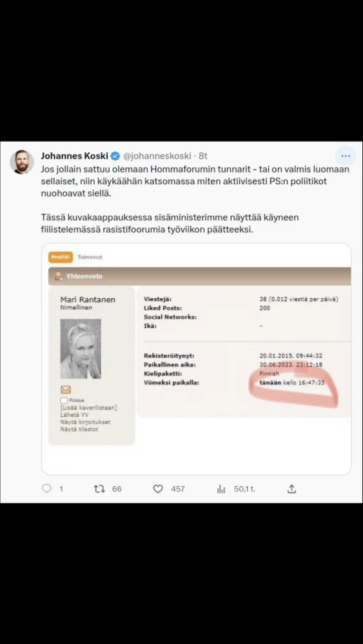Open view analytics bar chart icon
The image size is (363, 644).
coord(221,489)
